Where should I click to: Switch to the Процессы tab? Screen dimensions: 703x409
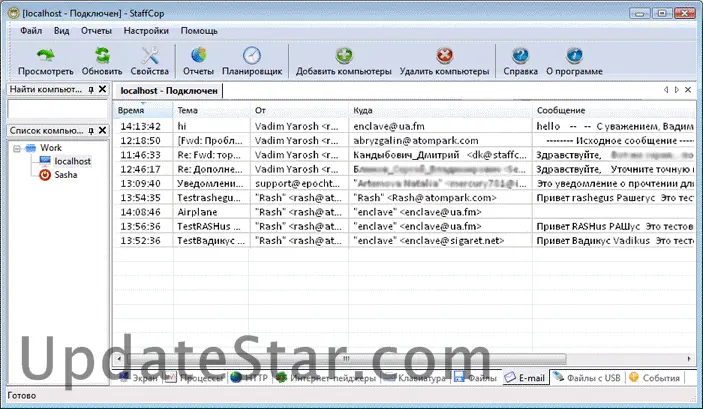194,378
